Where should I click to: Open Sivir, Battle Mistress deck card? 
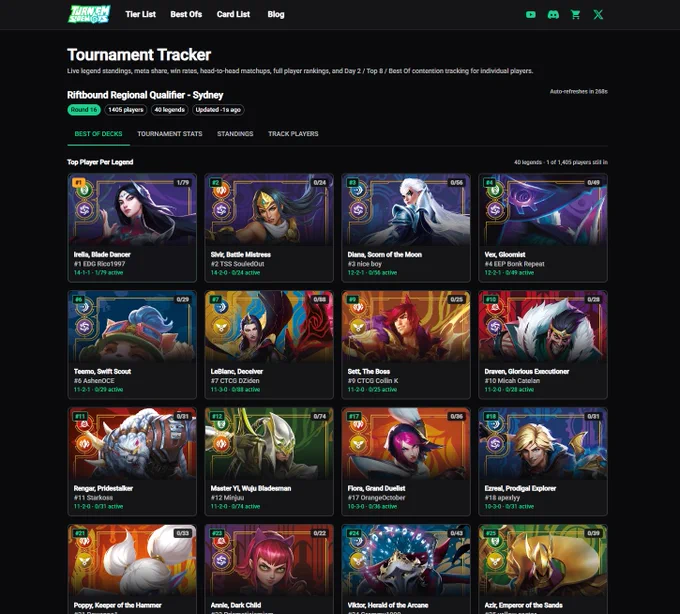(x=269, y=228)
